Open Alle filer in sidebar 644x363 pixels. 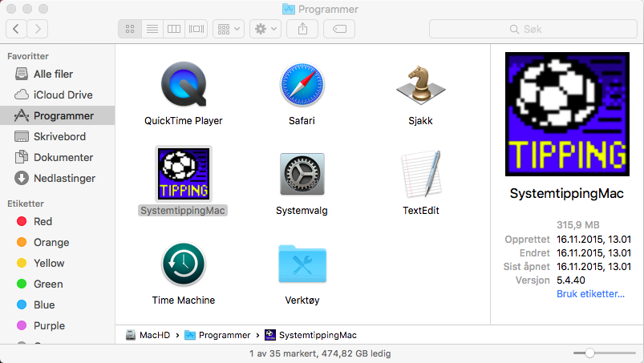(58, 75)
